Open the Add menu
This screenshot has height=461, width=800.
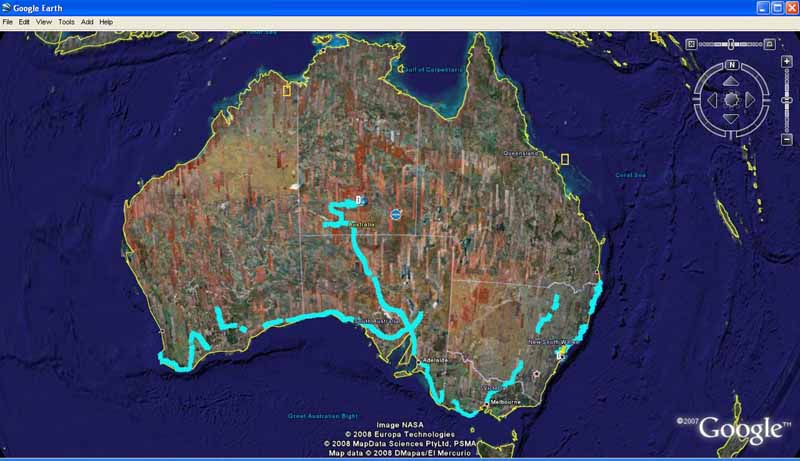(x=87, y=21)
